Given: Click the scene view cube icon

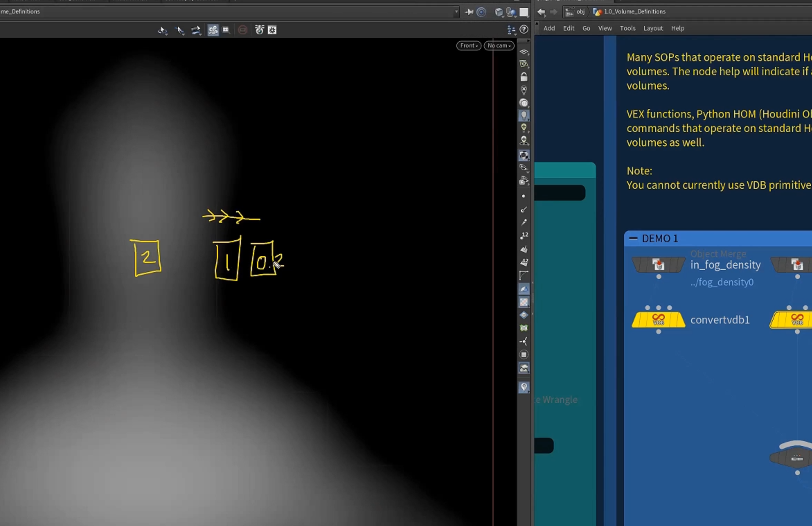Looking at the screenshot, I should point(499,12).
